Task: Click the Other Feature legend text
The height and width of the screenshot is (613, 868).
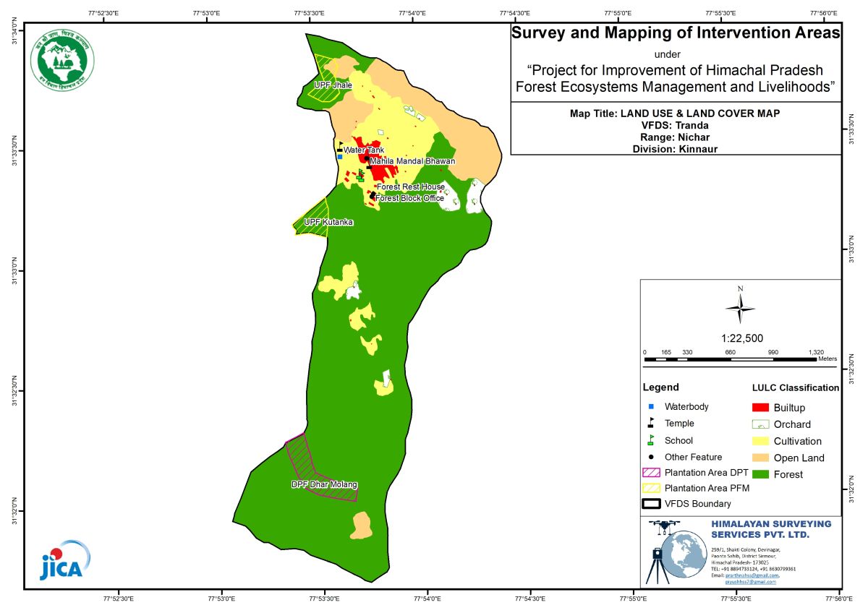Action: coord(693,457)
